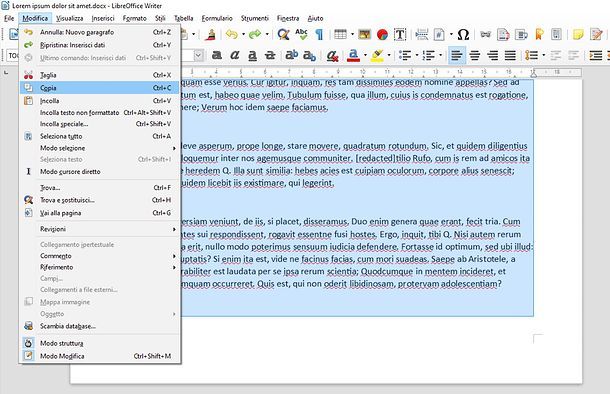Click the Undo arrow icon in toolbar
Screen dimensions: 610x394
pyautogui.click(x=231, y=35)
